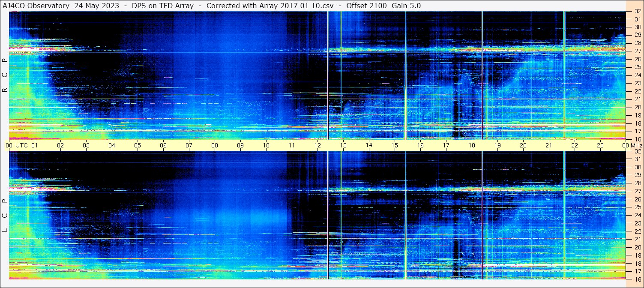Click the 'AJ4CO Observatory' title text

coord(36,6)
